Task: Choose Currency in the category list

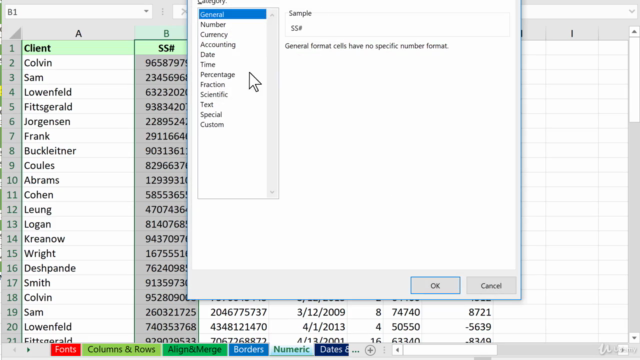Action: coord(214,35)
